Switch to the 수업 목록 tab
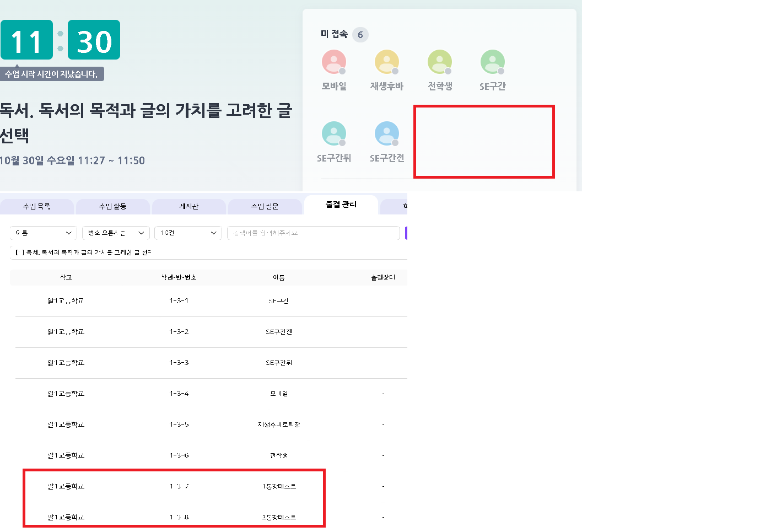This screenshot has width=776, height=532. 37,206
